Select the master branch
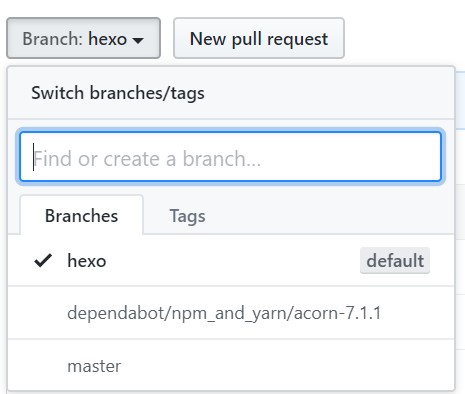 point(231,366)
